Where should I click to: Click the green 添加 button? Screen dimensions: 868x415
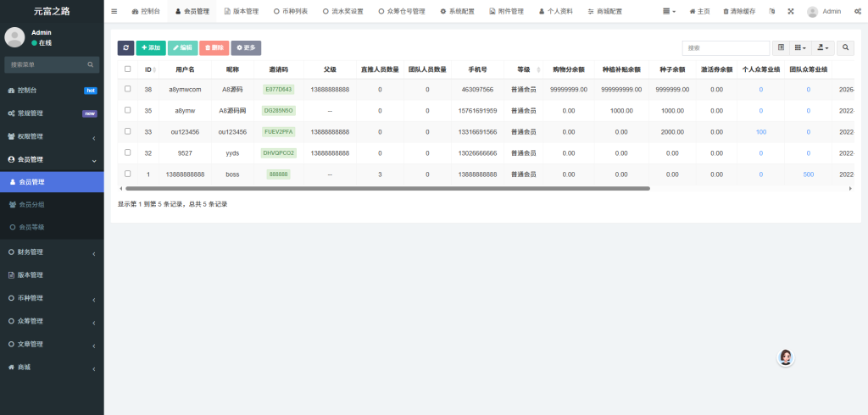pos(151,48)
